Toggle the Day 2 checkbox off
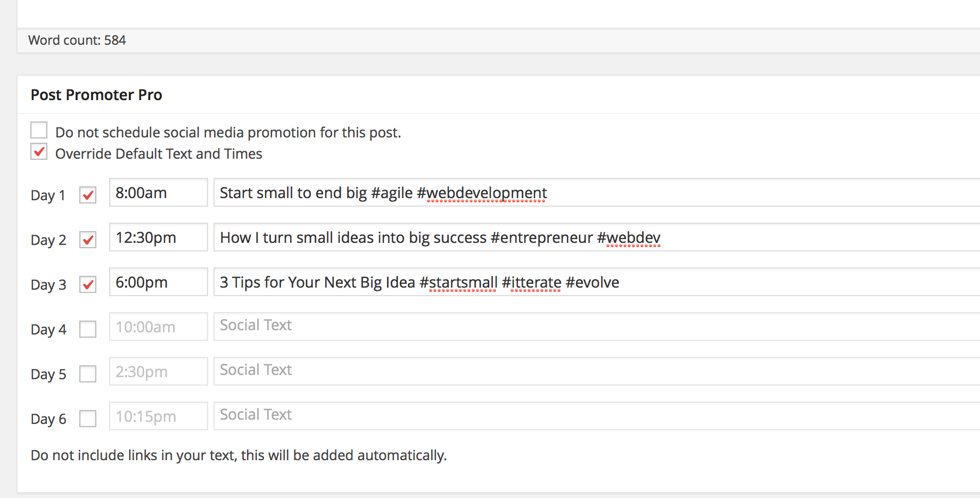Screen dimensions: 980x498 coord(88,240)
